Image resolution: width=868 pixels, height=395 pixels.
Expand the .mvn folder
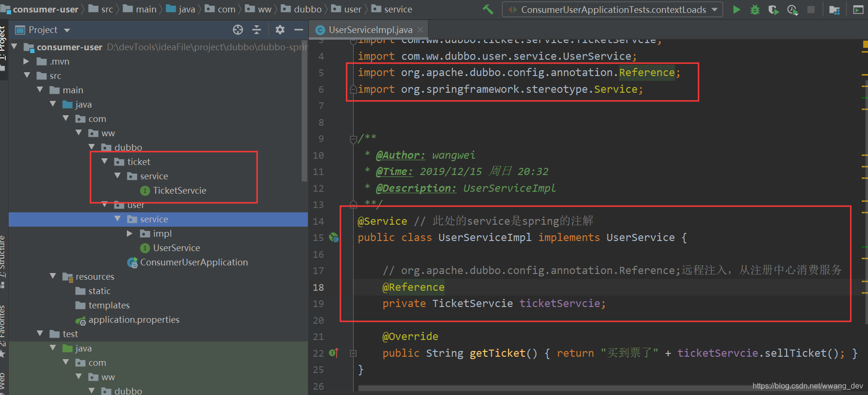tap(27, 61)
